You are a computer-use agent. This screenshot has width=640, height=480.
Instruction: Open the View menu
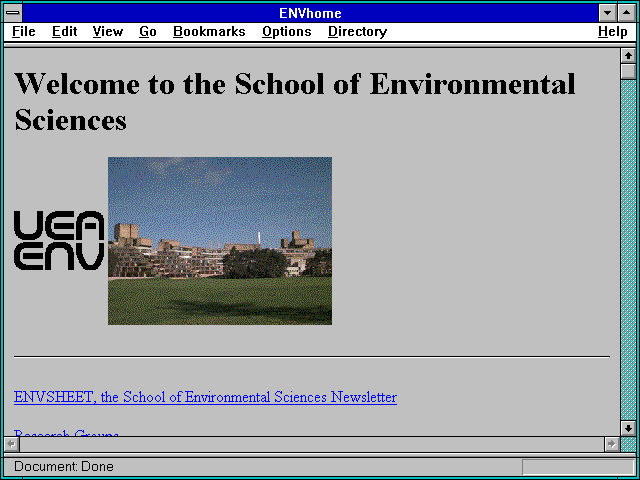108,32
